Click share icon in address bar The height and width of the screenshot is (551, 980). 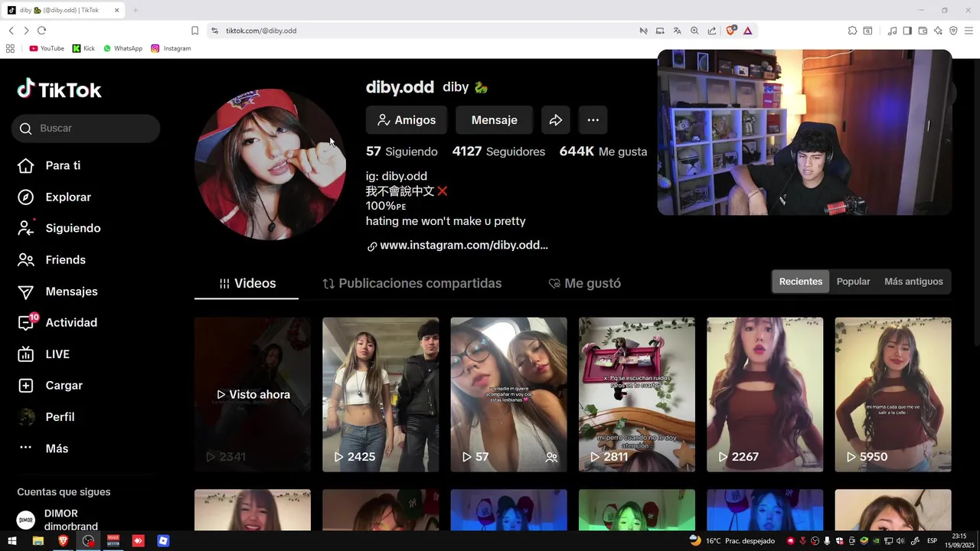[x=712, y=31]
